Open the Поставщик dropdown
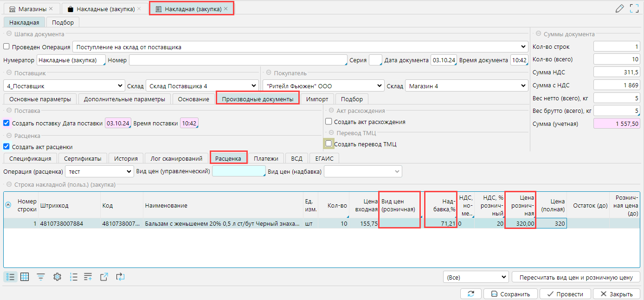The height and width of the screenshot is (300, 644). click(x=63, y=86)
